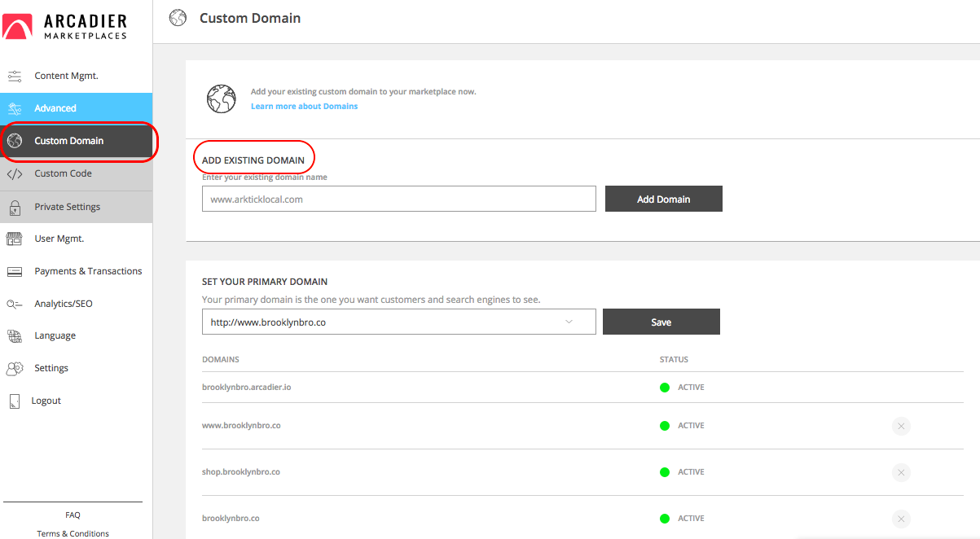
Task: Open Learn more about Domains link
Action: [304, 106]
